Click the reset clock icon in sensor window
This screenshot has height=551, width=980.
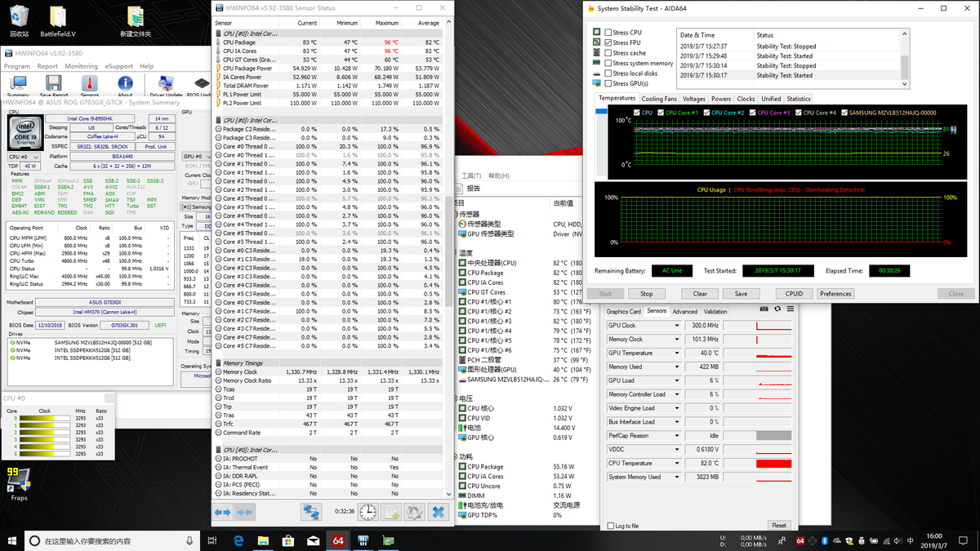(x=368, y=512)
